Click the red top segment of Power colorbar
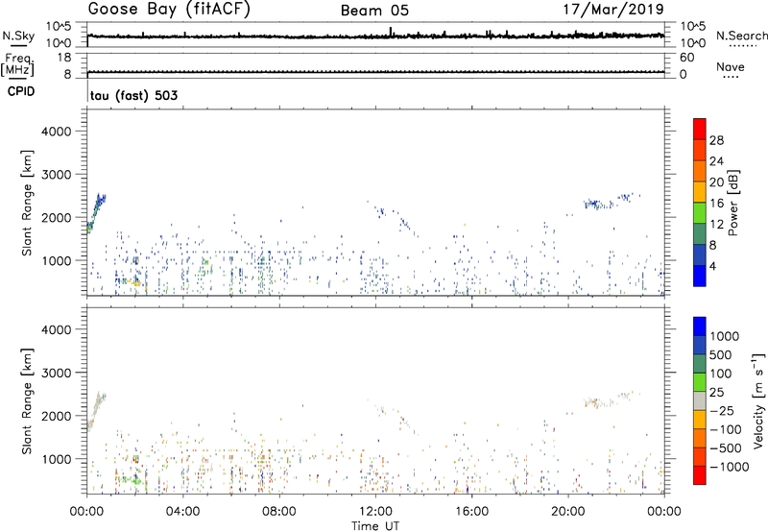The width and height of the screenshot is (768, 532). pos(700,129)
